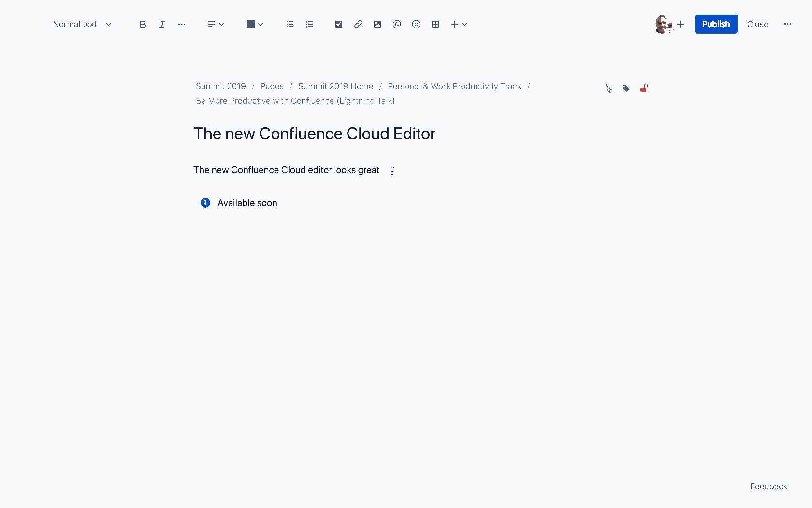This screenshot has height=508, width=812.
Task: Mention a user with the @ icon
Action: [397, 24]
